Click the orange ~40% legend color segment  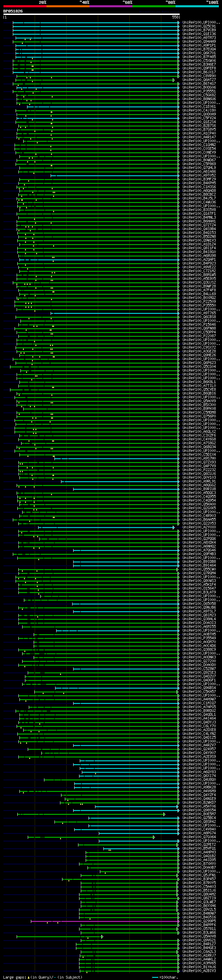tap(68, 6)
